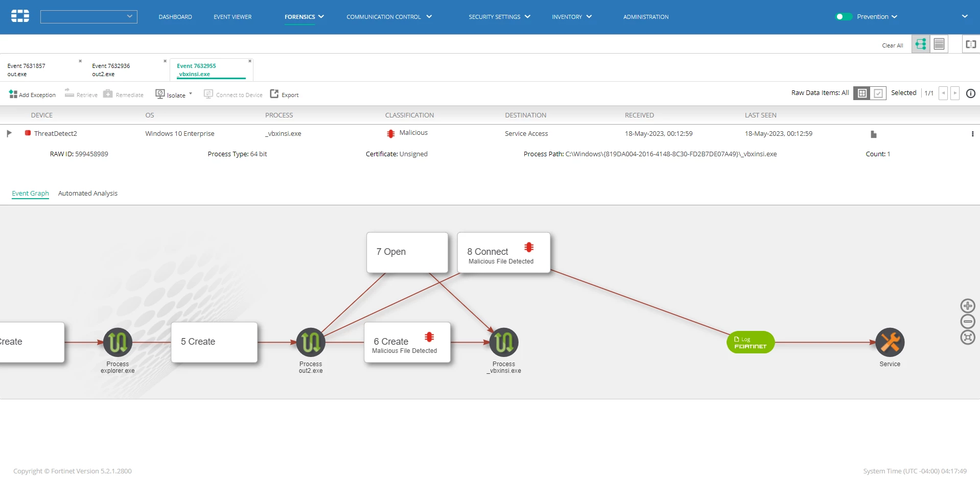Go to next raw data item

pyautogui.click(x=955, y=93)
